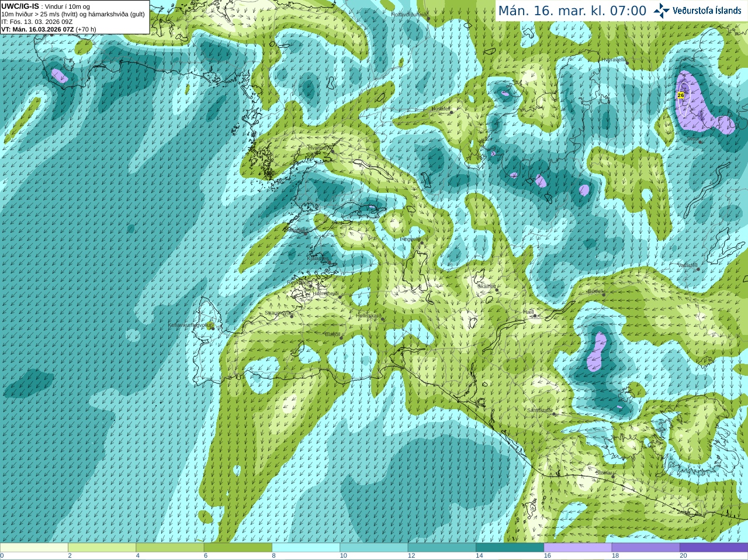
Task: Click the 6–8 m/s olive legend swatch
Action: pyautogui.click(x=238, y=548)
